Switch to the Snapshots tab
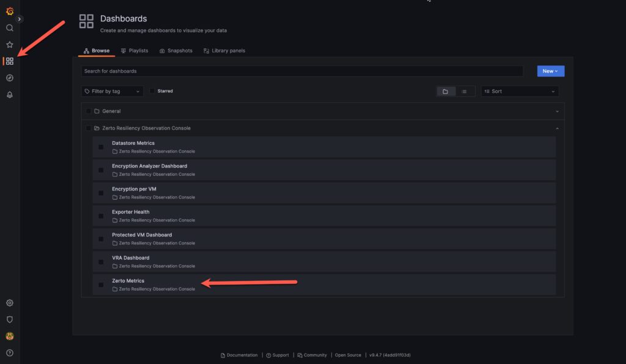626x364 pixels. pos(176,51)
